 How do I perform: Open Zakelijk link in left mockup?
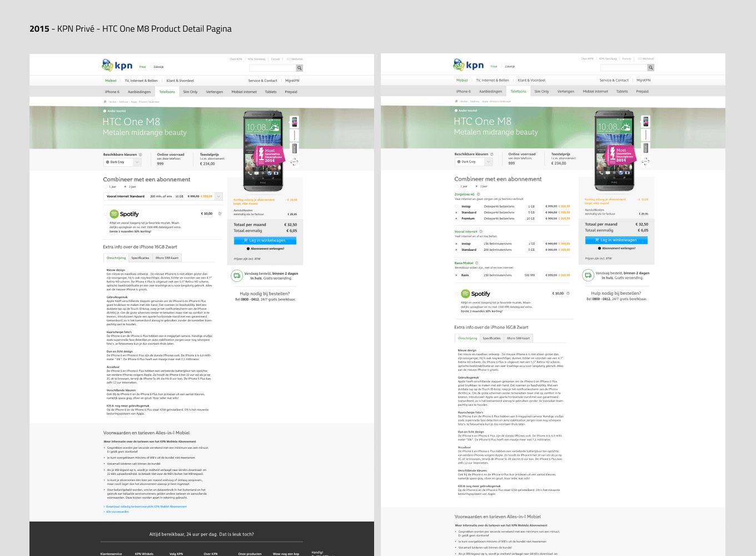pos(158,67)
